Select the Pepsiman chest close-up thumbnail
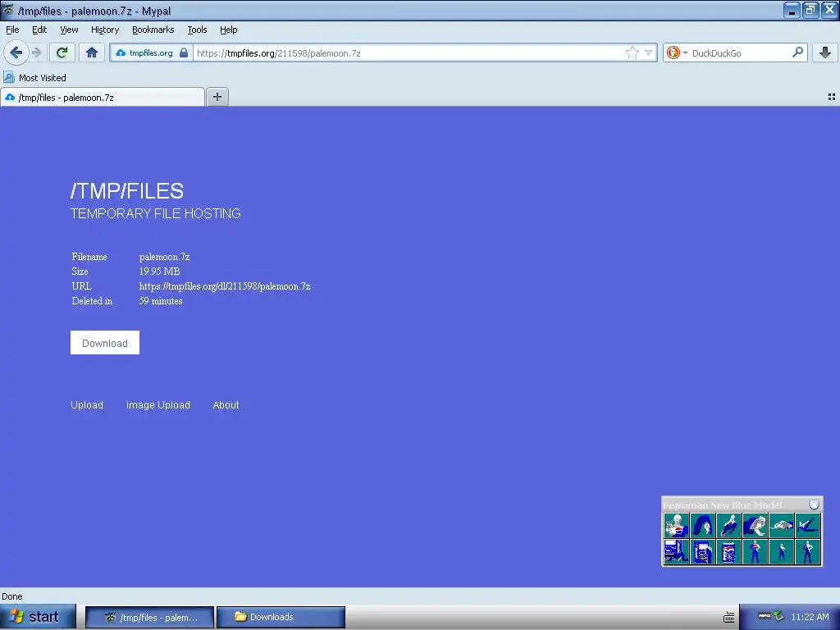The width and height of the screenshot is (840, 630). point(676,526)
